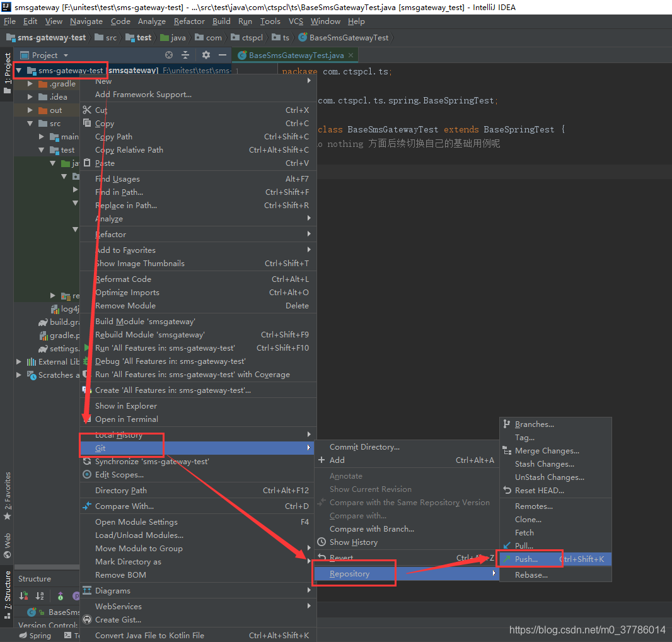Viewport: 672px width, 642px height.
Task: Click ctspcl breadcrumb in navigation bar
Action: click(247, 37)
